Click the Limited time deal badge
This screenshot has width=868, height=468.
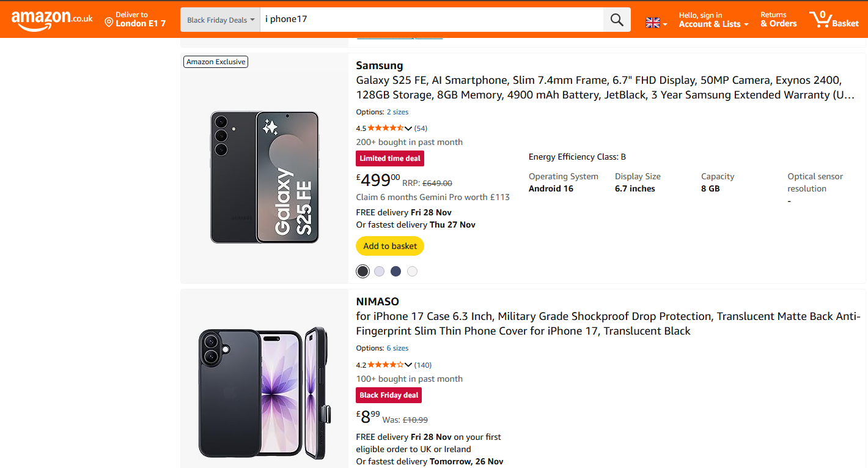coord(389,158)
